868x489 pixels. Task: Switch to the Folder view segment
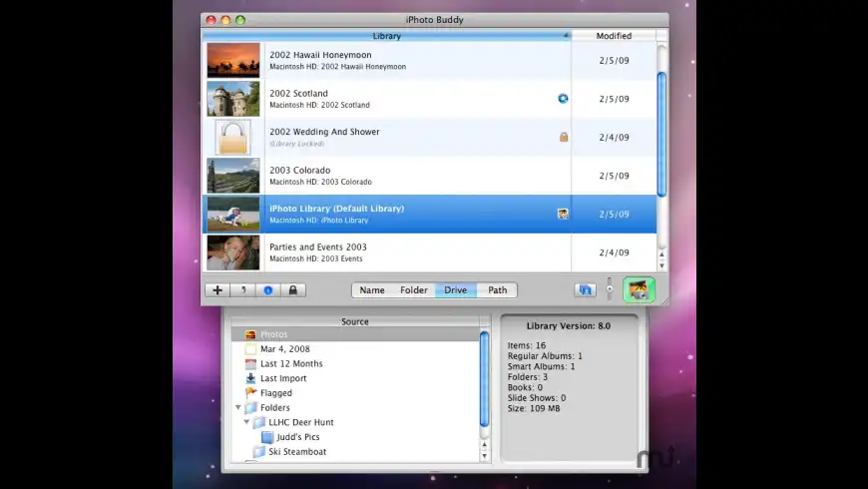click(x=414, y=290)
